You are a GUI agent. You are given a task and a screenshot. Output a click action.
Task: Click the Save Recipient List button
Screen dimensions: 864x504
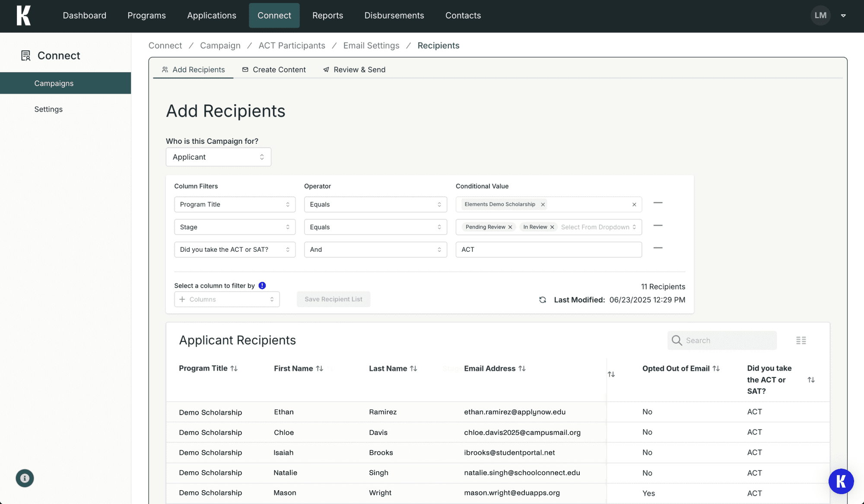(x=333, y=299)
